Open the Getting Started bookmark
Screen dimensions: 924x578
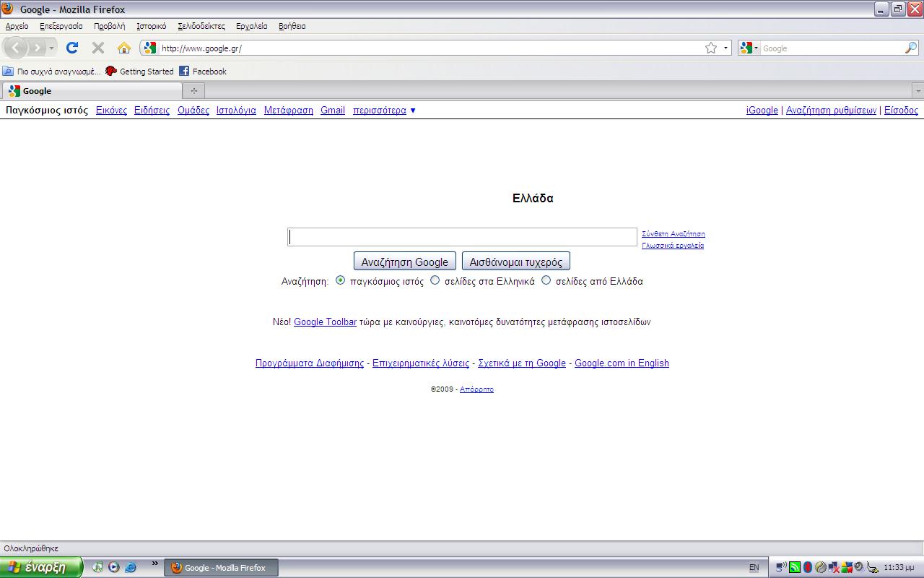pos(139,72)
